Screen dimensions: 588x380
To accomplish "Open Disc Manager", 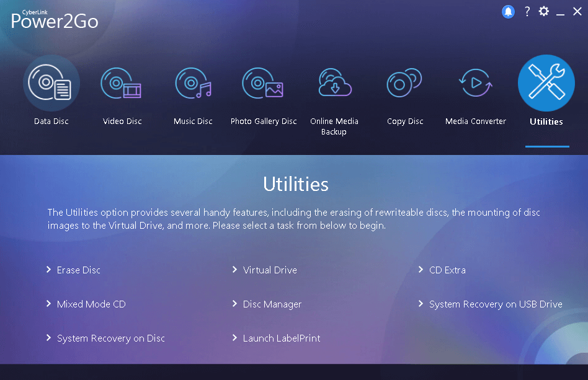I will pyautogui.click(x=272, y=304).
